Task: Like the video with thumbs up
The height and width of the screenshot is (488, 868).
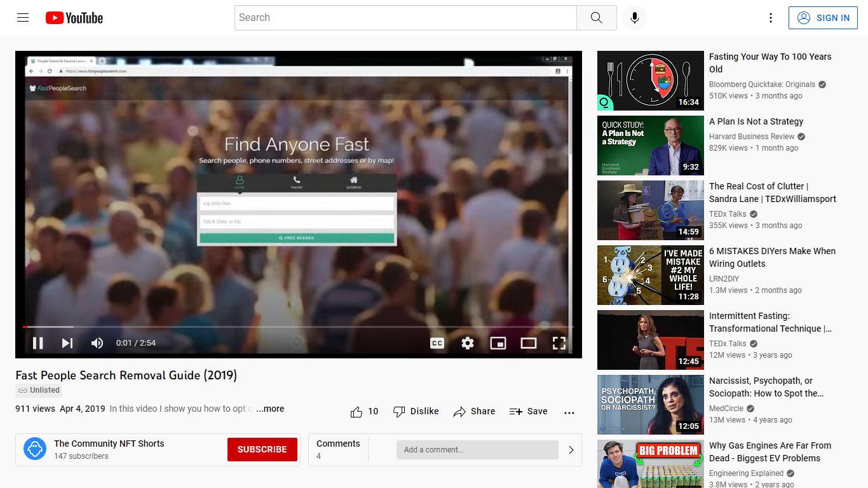Action: point(356,412)
